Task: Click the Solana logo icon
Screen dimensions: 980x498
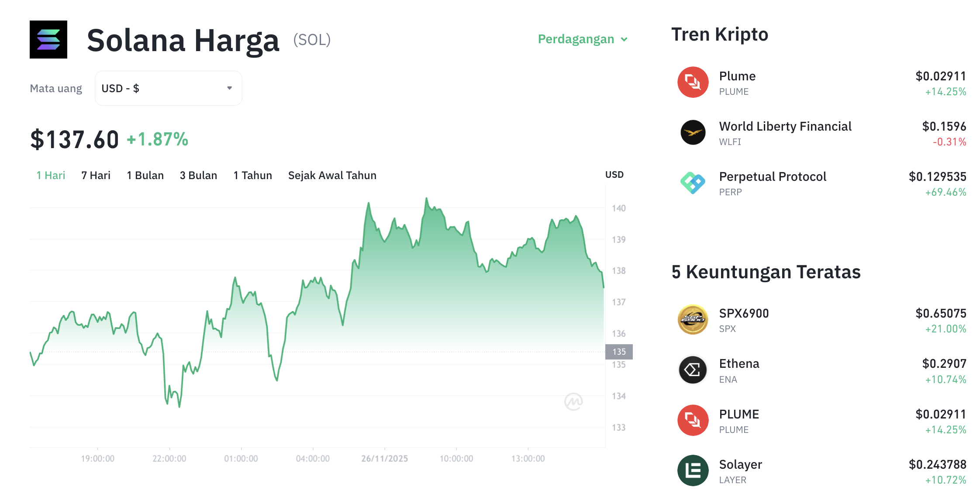Action: 48,40
